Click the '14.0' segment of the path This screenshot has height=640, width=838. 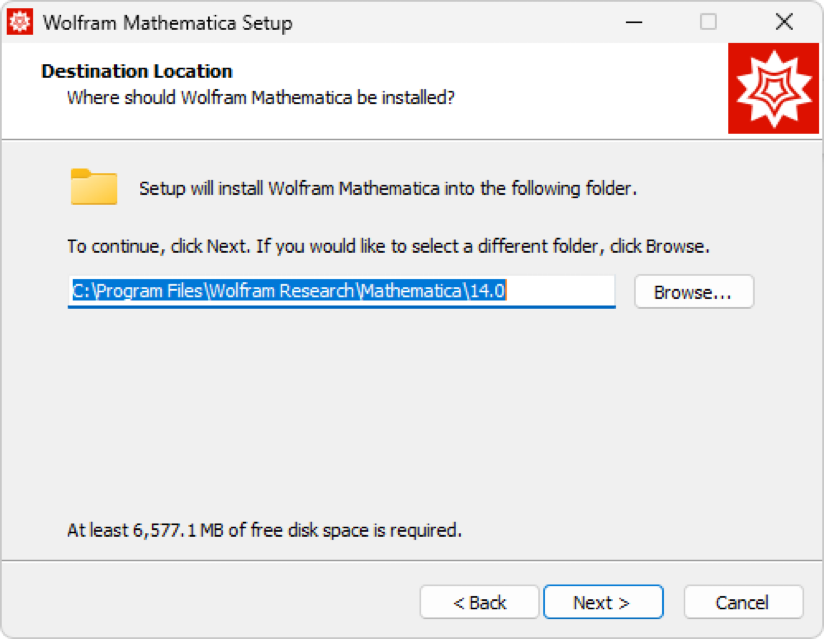click(x=490, y=291)
